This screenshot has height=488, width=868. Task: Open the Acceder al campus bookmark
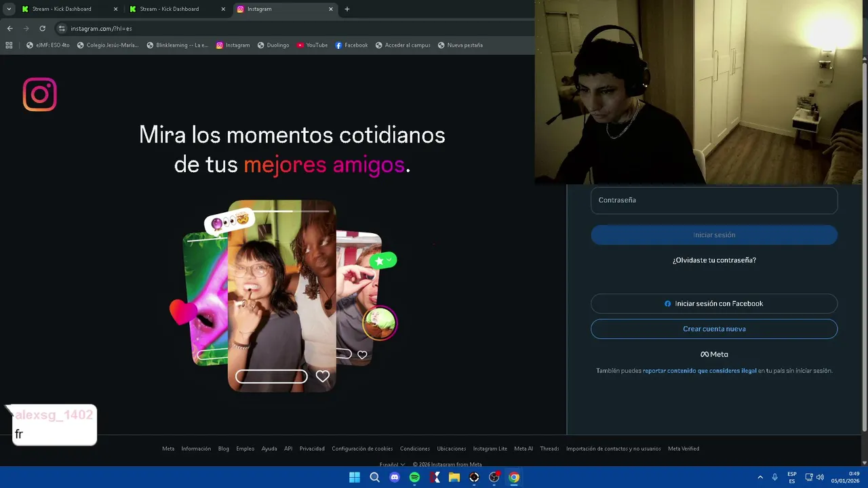[x=403, y=45]
